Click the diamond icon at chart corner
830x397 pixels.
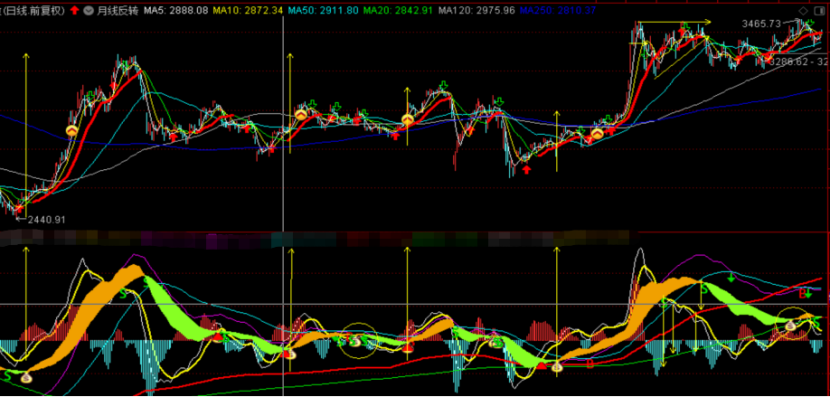click(x=804, y=12)
